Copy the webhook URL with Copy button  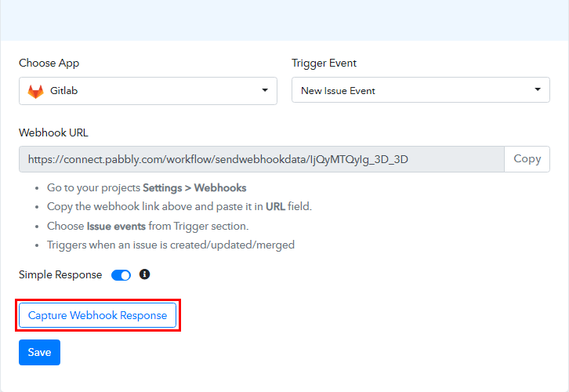click(x=527, y=159)
